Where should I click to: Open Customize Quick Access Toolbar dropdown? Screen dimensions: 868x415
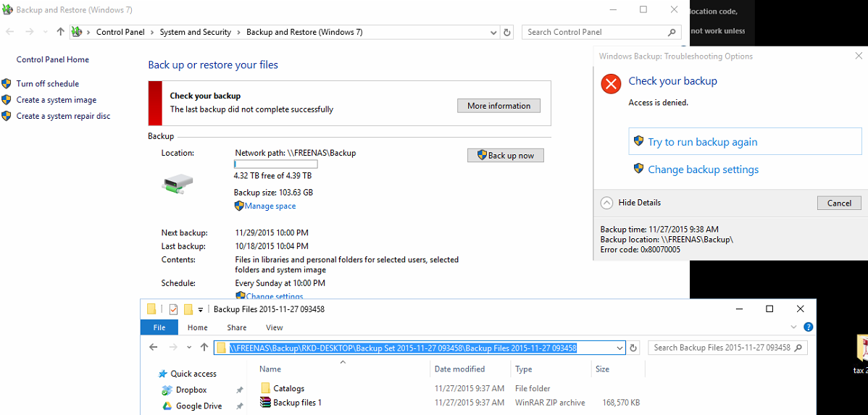(x=201, y=310)
